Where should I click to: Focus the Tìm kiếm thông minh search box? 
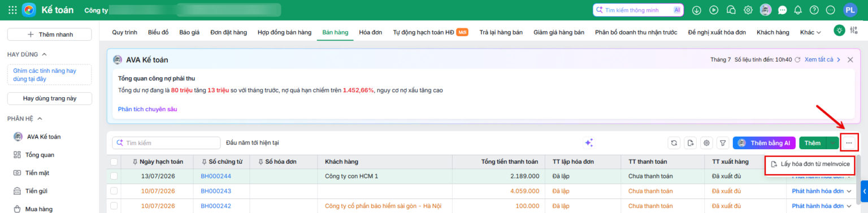pyautogui.click(x=638, y=10)
